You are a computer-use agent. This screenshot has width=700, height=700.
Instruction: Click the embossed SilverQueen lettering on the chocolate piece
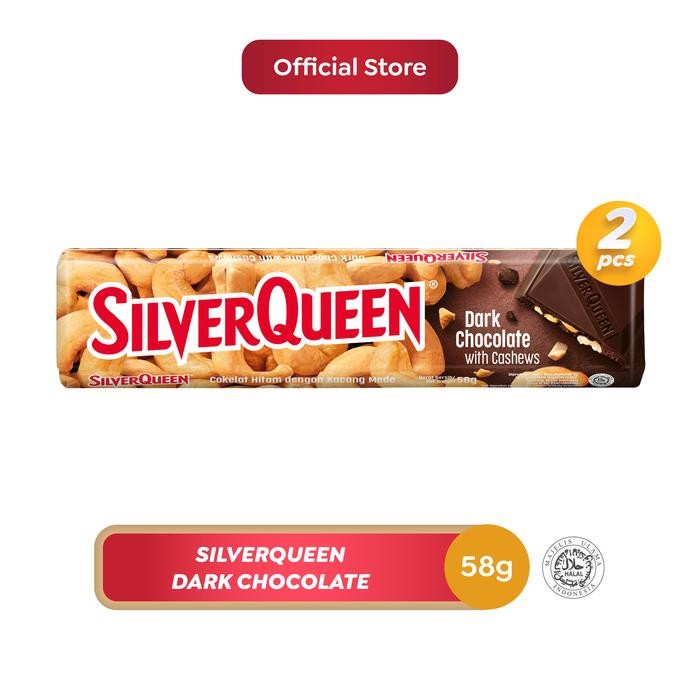(x=591, y=296)
